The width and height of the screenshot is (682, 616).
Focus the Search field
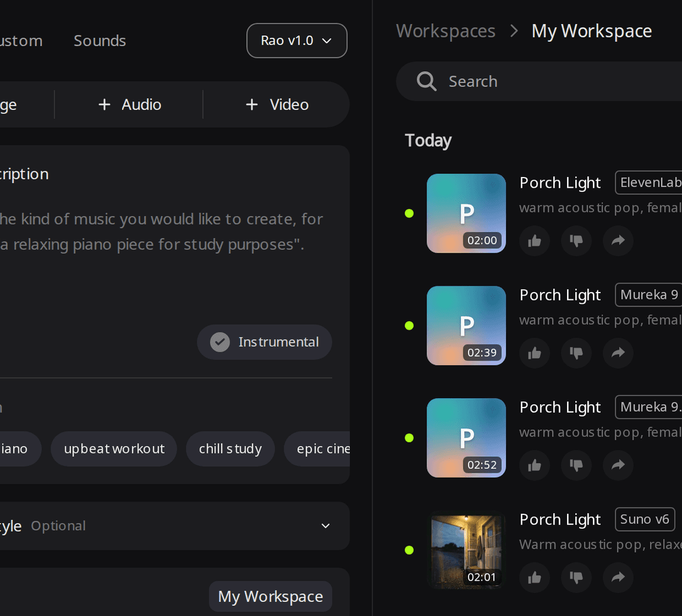[539, 82]
